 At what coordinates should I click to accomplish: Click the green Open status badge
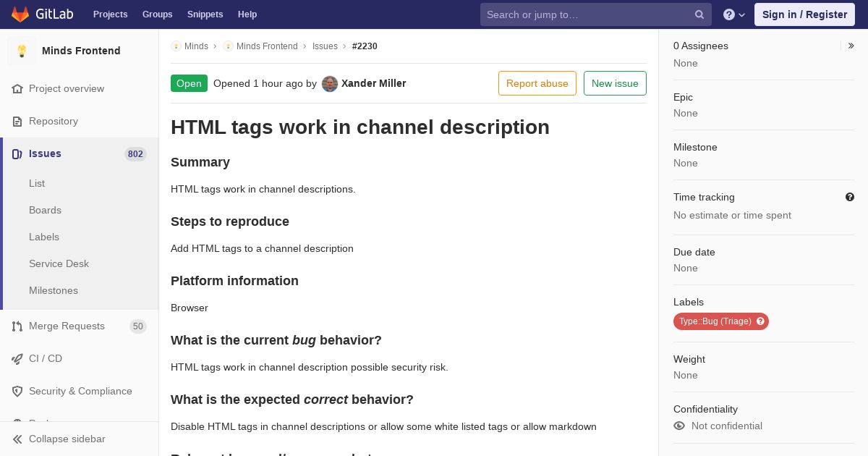(189, 83)
